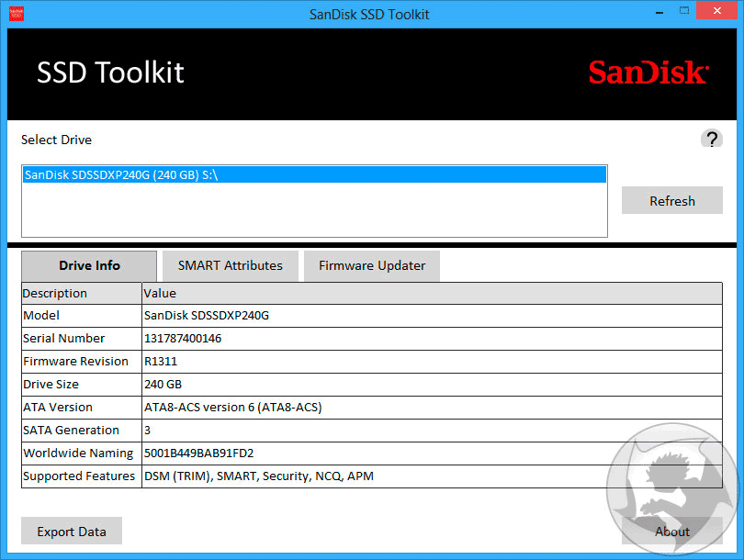Click the red SanDisk logo in header

click(x=648, y=73)
